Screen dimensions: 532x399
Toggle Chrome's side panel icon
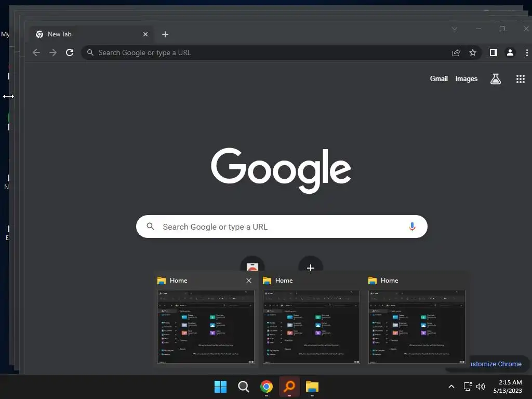[494, 52]
